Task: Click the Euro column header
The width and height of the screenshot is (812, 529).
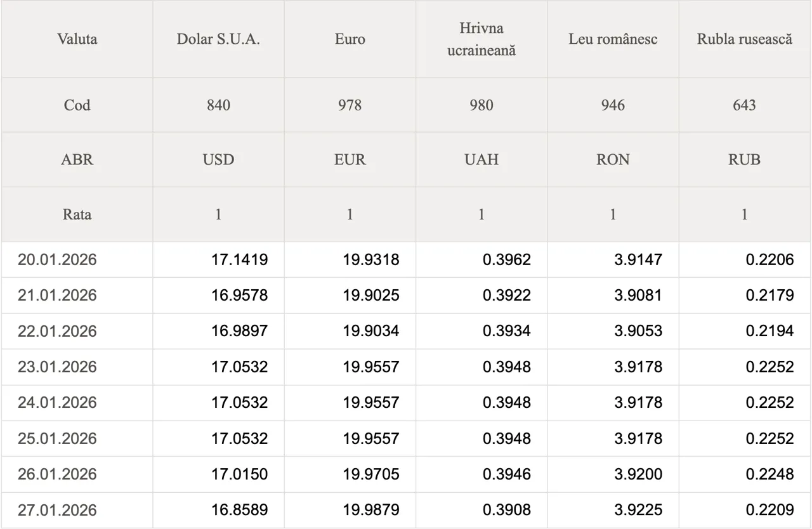Action: [x=350, y=39]
